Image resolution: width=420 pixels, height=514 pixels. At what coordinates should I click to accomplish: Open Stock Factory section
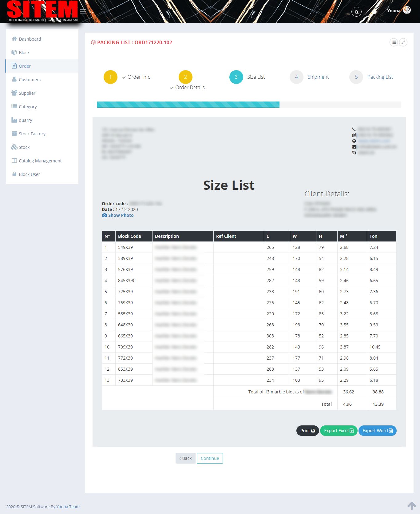tap(32, 134)
